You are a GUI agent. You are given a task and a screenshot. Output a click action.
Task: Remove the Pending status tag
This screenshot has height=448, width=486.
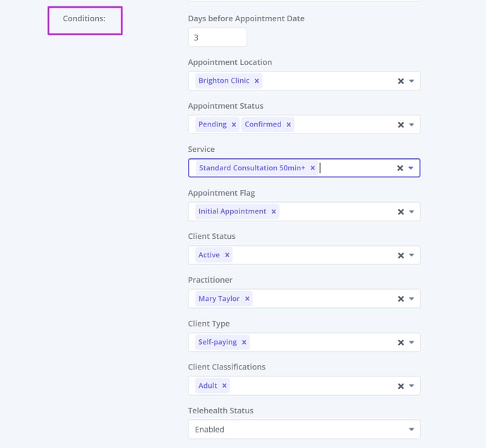[x=234, y=124]
